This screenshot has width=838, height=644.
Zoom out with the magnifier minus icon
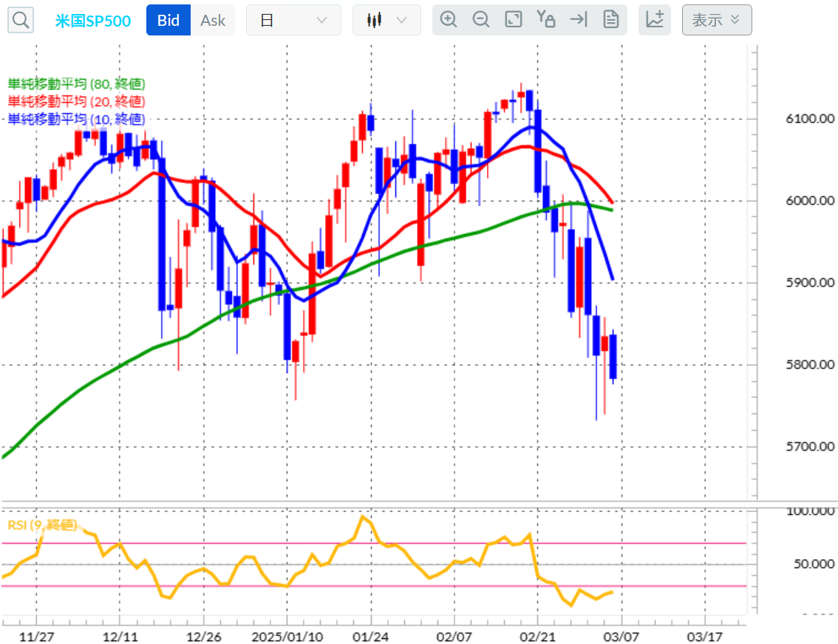click(481, 20)
